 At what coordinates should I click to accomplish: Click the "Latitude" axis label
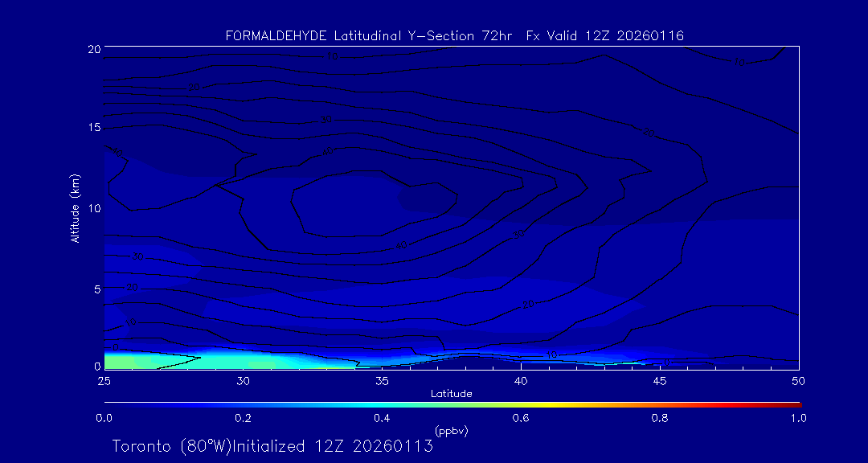pos(452,395)
